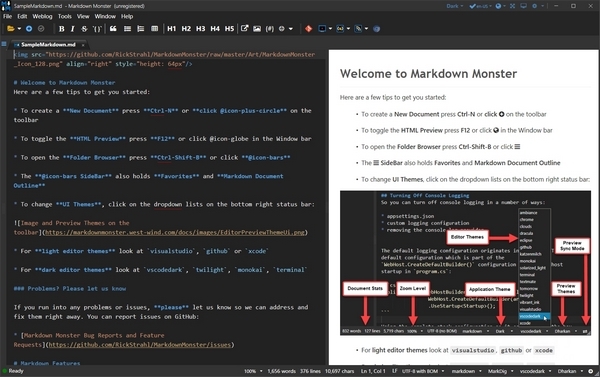
Task: Close the SampleMarkdown.md tab
Action: pyautogui.click(x=83, y=45)
